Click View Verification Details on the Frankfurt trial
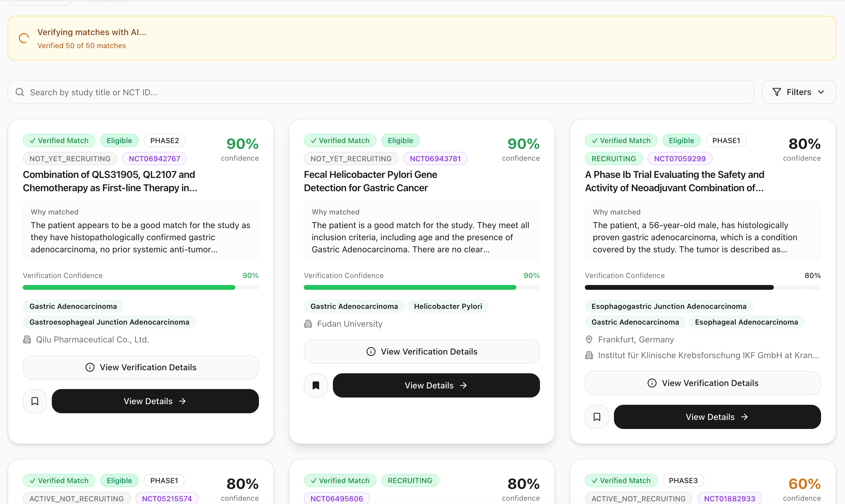Screen dimensions: 845x504 point(702,383)
